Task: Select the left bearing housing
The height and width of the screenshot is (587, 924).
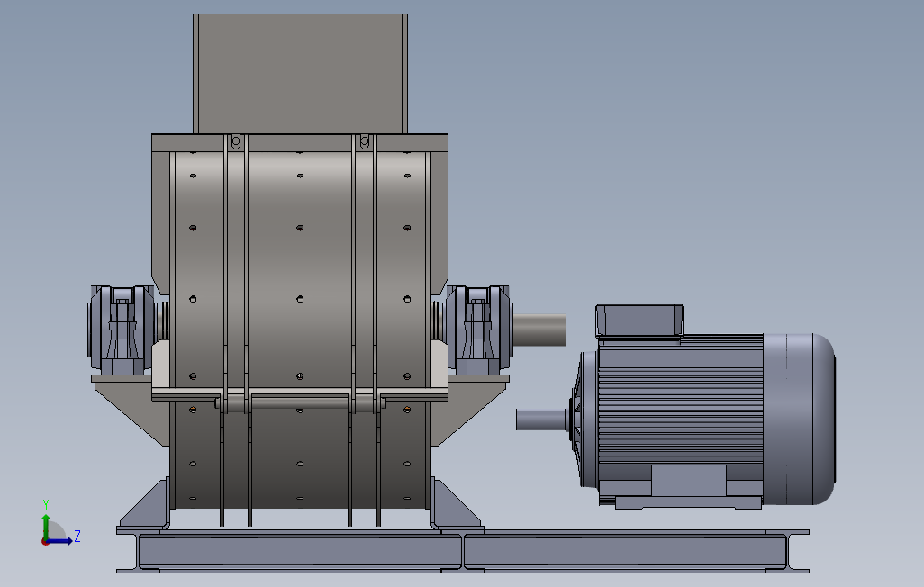Action: point(122,330)
